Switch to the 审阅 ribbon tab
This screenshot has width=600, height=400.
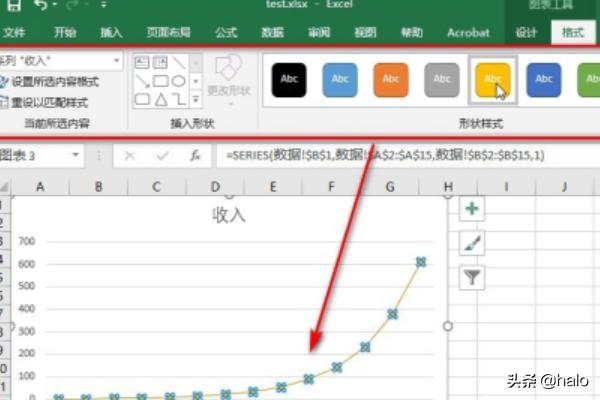[x=319, y=33]
